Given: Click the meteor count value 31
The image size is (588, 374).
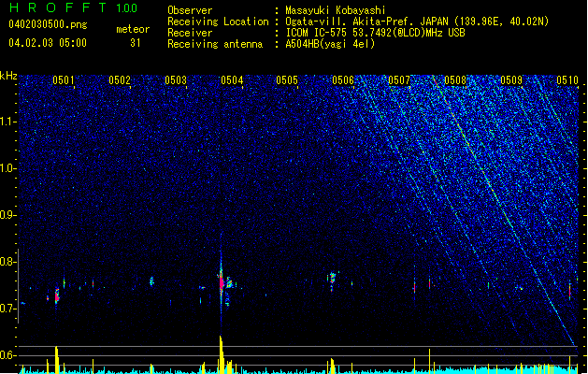Looking at the screenshot, I should click(x=136, y=43).
